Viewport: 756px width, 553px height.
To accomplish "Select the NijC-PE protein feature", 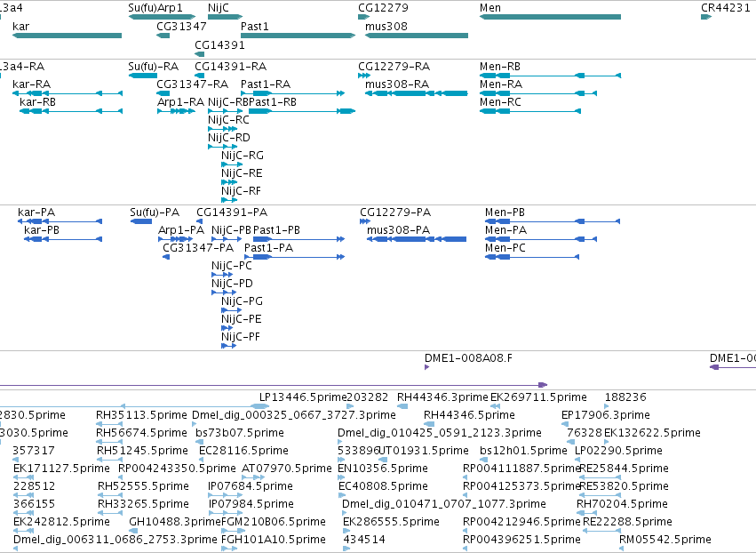I will point(227,328).
